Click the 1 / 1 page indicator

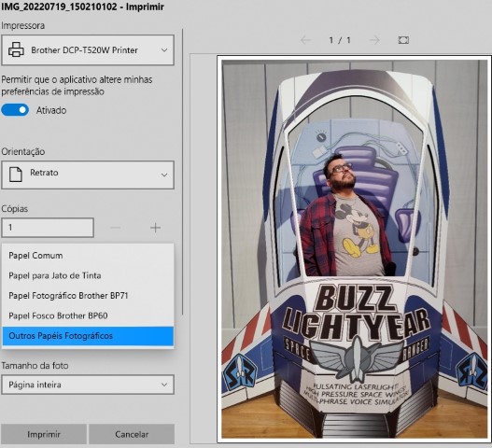[x=340, y=40]
